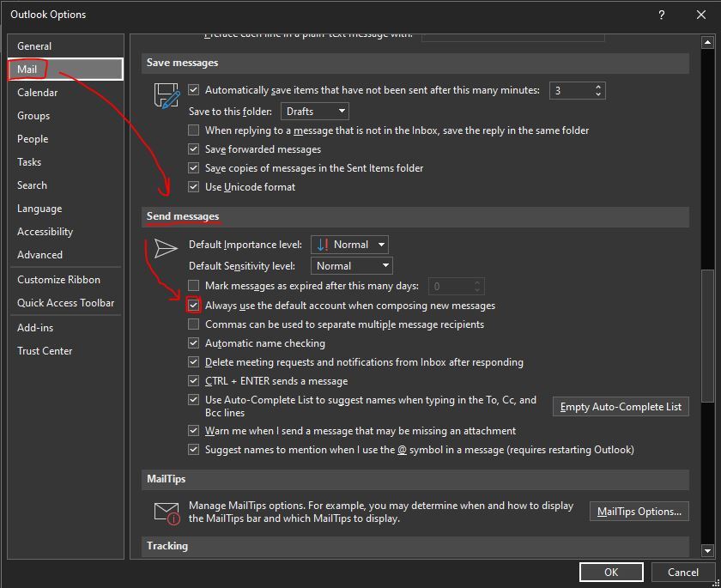Confirm settings with the OK button
This screenshot has width=721, height=588.
pos(611,573)
